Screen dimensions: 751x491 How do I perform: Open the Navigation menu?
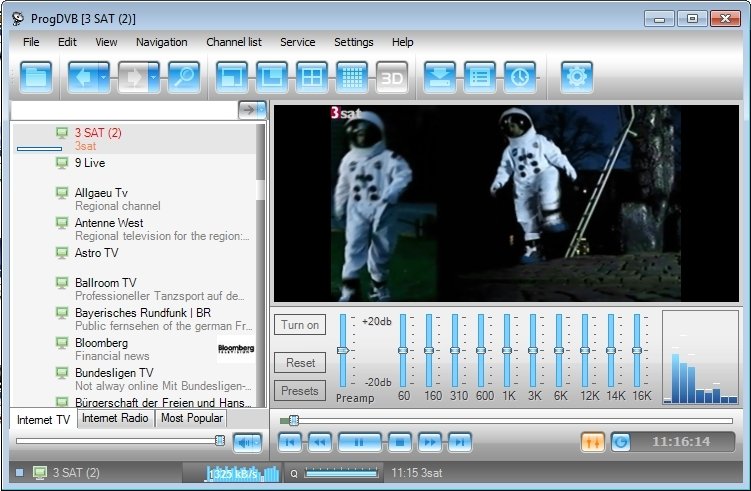pos(161,42)
